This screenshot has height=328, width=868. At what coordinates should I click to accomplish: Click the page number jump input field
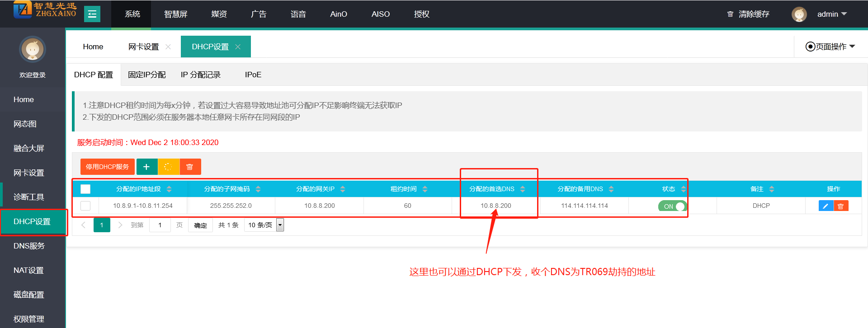tap(160, 225)
